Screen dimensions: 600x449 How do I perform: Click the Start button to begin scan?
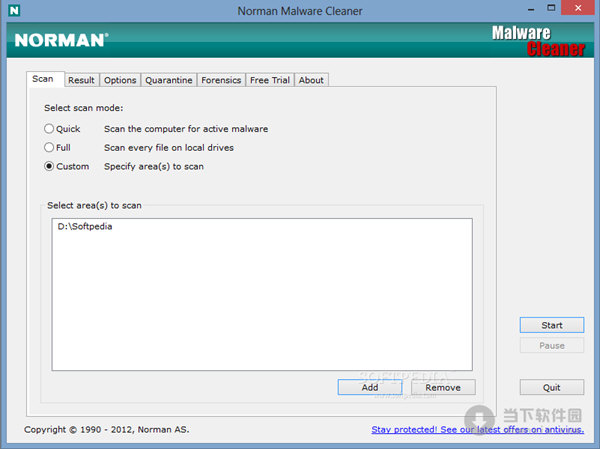[552, 325]
